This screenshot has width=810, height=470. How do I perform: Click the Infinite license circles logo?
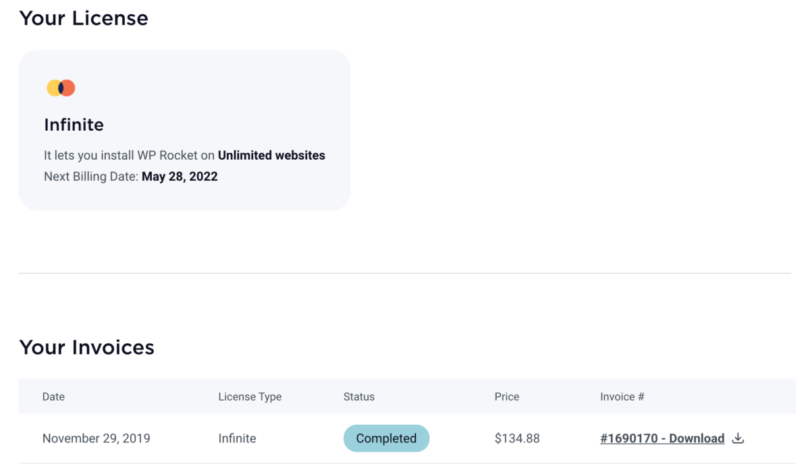(61, 88)
